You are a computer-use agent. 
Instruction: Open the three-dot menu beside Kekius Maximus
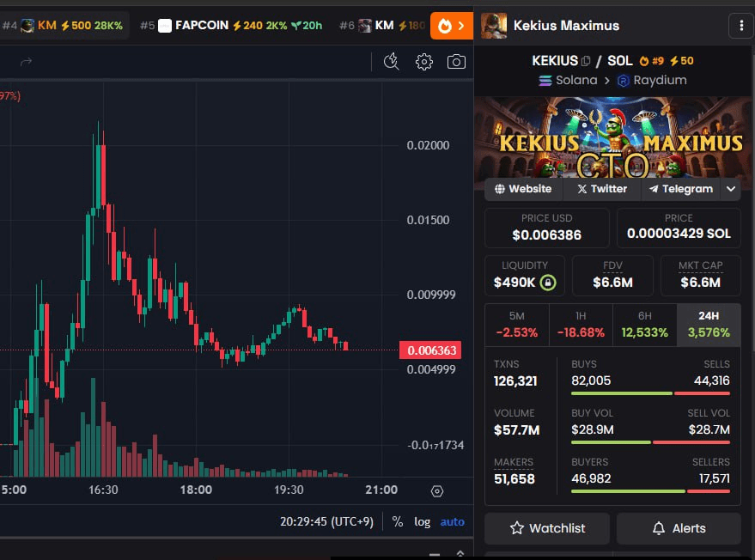click(741, 26)
